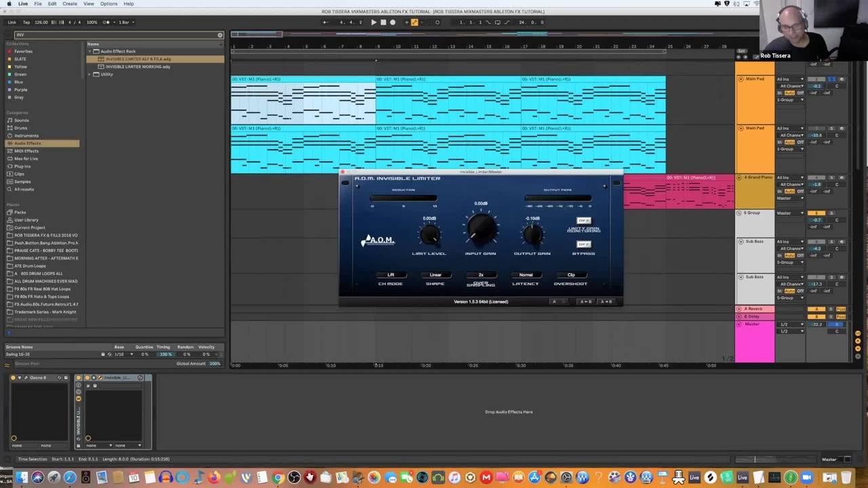Open Google Chrome from the Dock
868x488 pixels.
click(278, 478)
